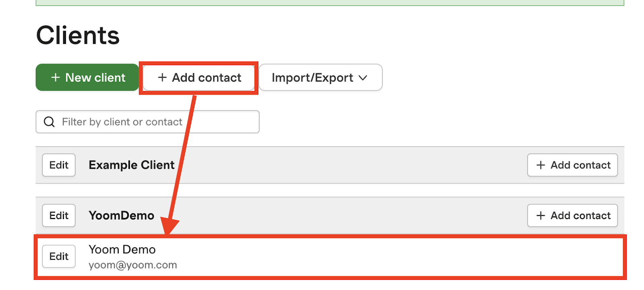Create a new client with green button
The height and width of the screenshot is (290, 644).
[87, 77]
